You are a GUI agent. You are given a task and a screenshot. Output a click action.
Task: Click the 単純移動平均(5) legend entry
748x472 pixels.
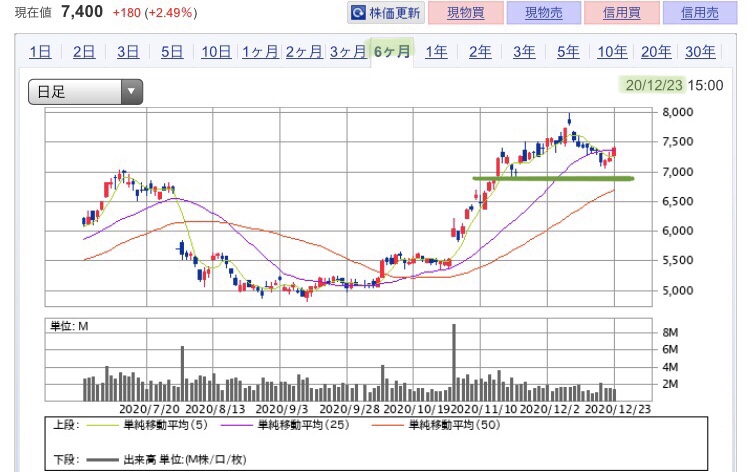point(147,425)
